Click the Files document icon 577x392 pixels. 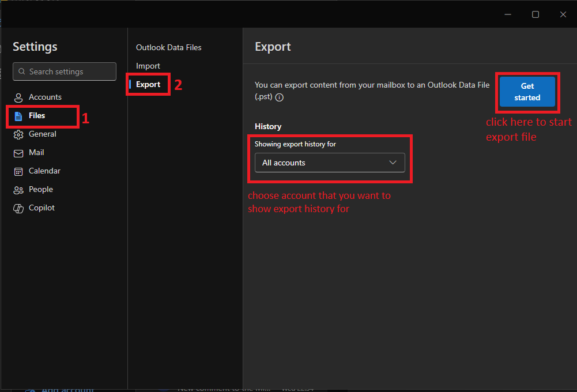[18, 116]
